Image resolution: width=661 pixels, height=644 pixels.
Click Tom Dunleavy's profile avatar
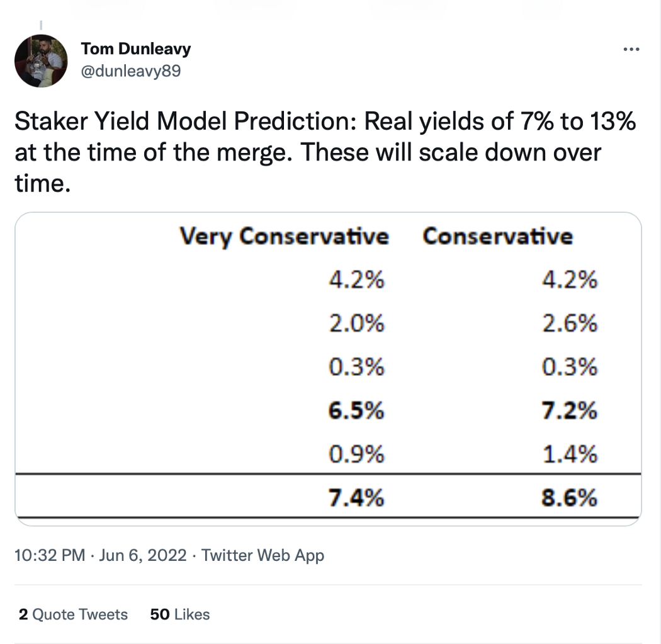(41, 61)
